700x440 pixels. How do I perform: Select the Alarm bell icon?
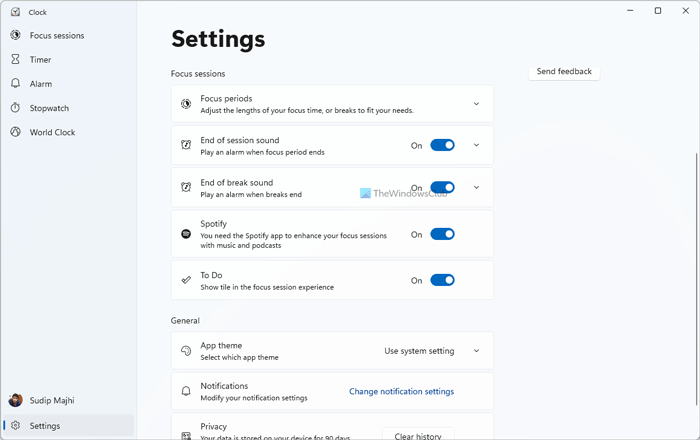pyautogui.click(x=16, y=84)
